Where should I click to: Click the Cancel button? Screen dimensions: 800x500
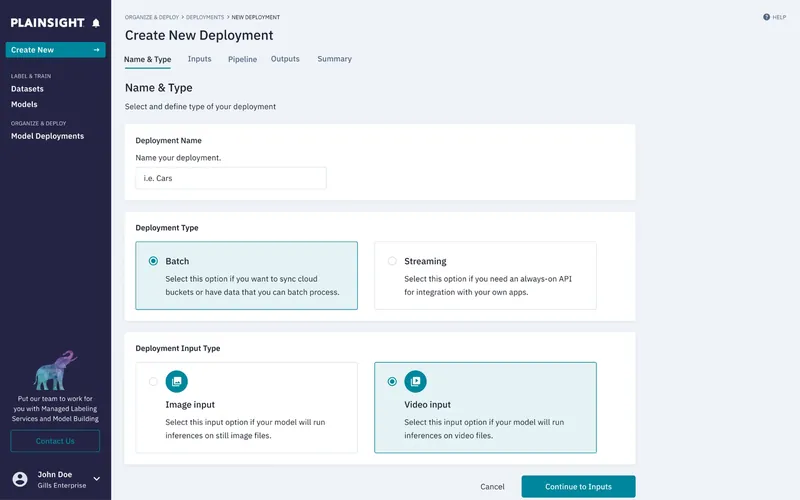(x=492, y=487)
